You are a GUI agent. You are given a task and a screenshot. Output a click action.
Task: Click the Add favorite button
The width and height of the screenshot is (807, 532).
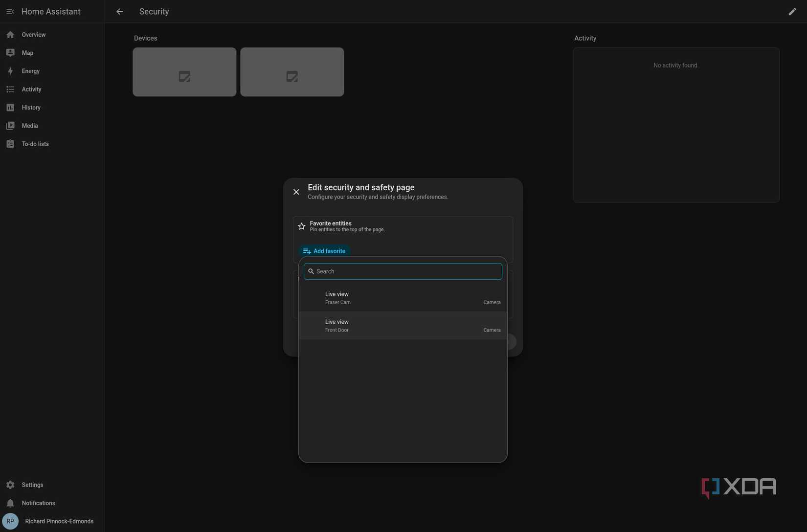[x=324, y=251]
